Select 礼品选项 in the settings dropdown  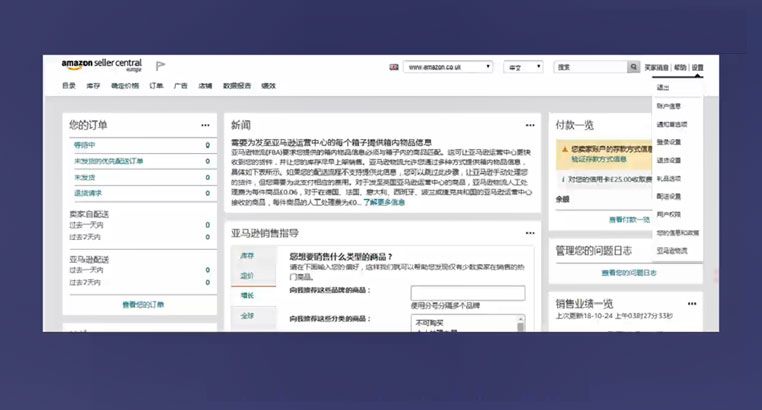pos(669,179)
